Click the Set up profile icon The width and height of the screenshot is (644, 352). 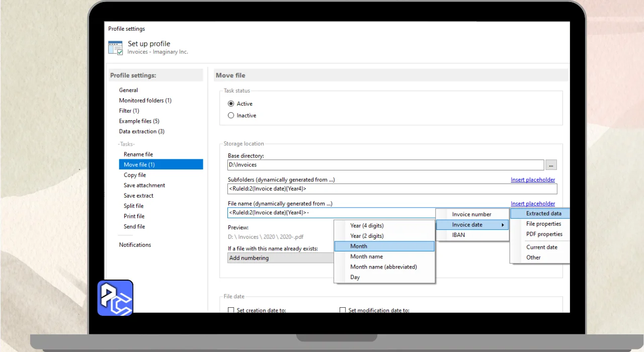(x=116, y=48)
